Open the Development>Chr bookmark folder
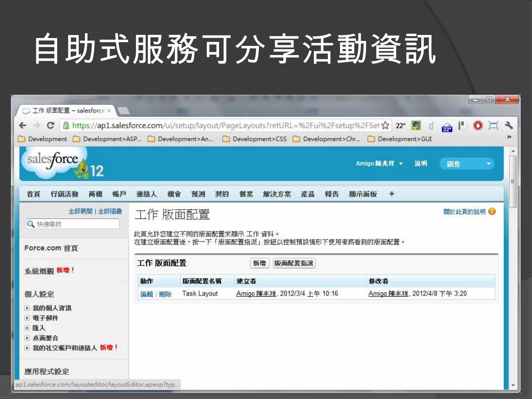 click(x=327, y=139)
